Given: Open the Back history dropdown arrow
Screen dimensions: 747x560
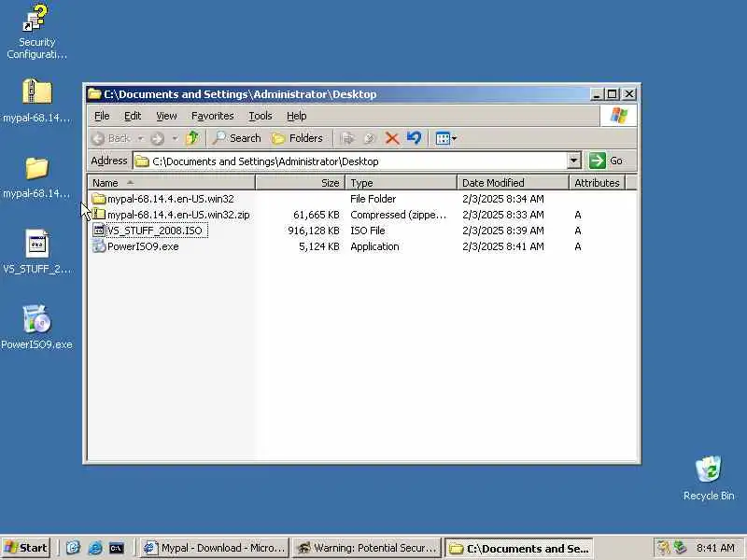Looking at the screenshot, I should coord(141,138).
